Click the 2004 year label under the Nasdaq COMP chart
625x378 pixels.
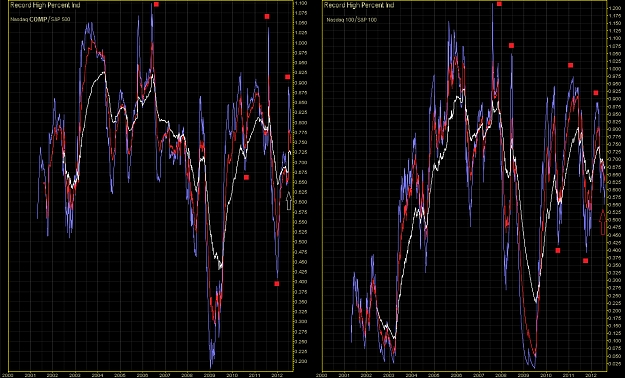(98, 375)
